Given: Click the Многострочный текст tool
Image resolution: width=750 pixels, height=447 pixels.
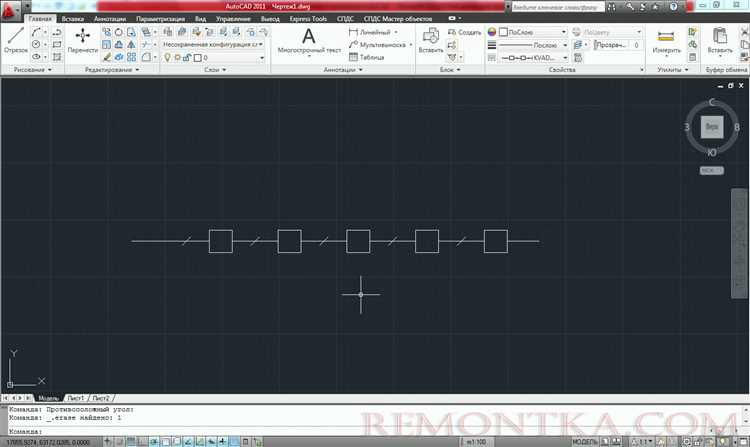Looking at the screenshot, I should tap(309, 41).
